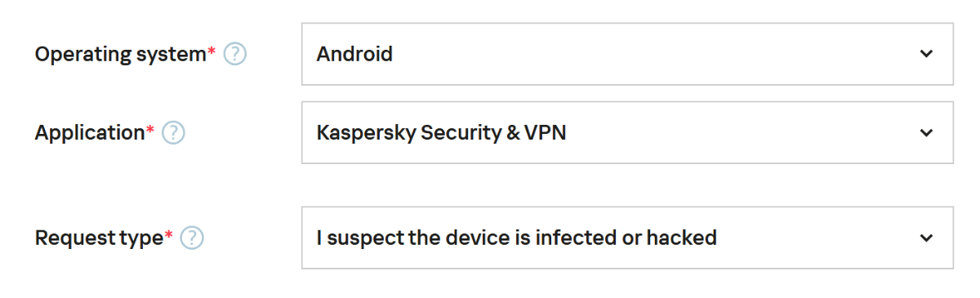980x298 pixels.
Task: Open the Application dropdown list
Action: pyautogui.click(x=627, y=132)
